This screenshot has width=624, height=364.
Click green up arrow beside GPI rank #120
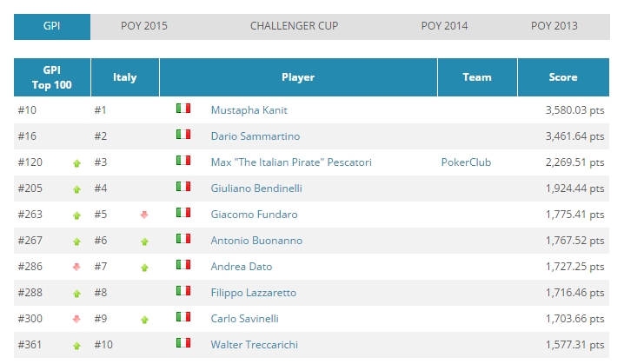76,163
